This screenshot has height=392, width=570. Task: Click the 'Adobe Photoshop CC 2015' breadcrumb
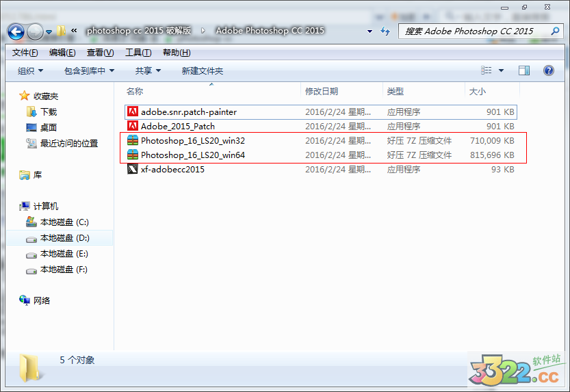(270, 31)
